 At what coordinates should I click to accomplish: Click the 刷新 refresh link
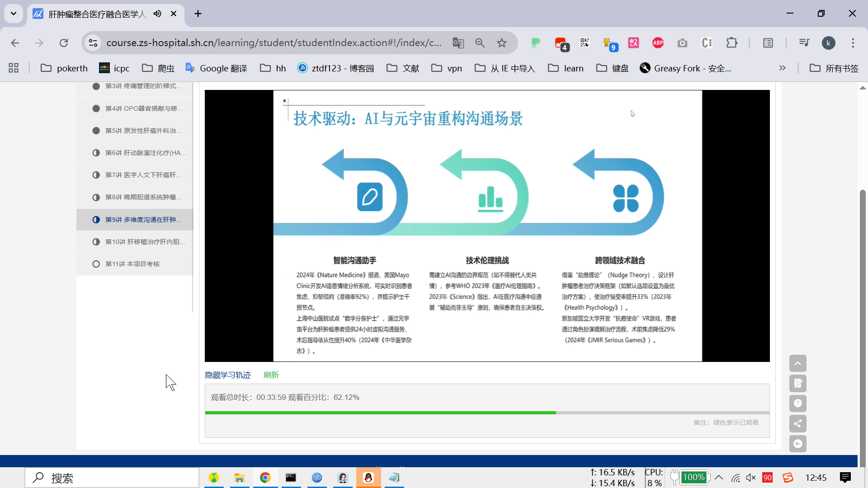(271, 375)
